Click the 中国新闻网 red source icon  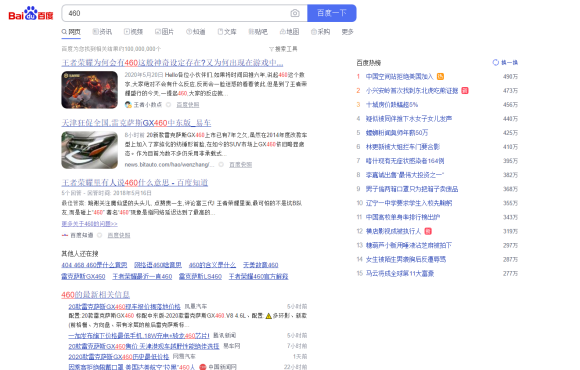pos(202,367)
